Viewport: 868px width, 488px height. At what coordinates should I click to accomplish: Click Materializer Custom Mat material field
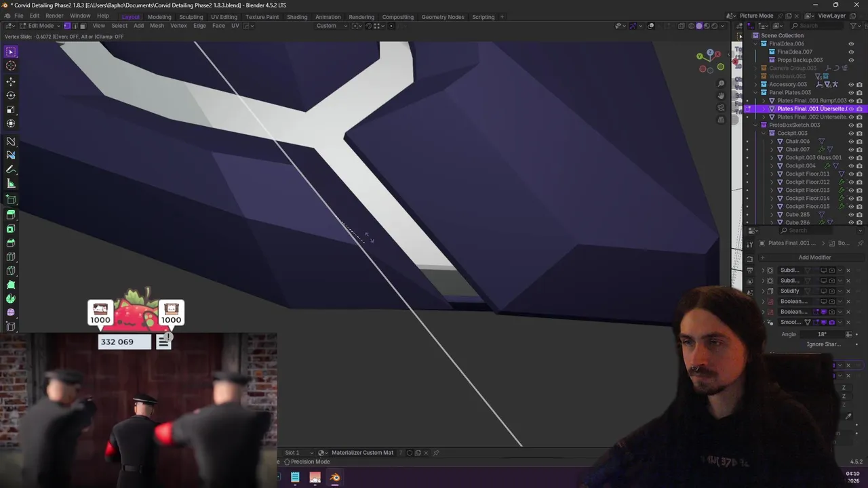(x=362, y=453)
